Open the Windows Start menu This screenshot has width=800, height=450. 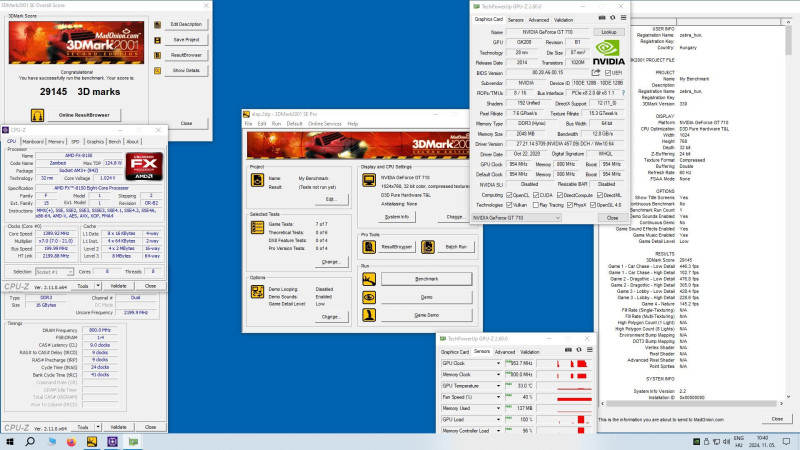click(10, 441)
